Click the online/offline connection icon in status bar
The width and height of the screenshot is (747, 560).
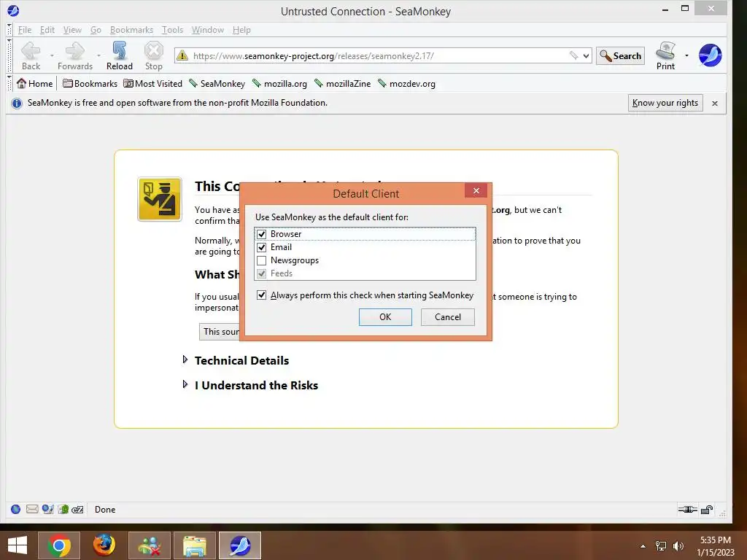click(687, 510)
